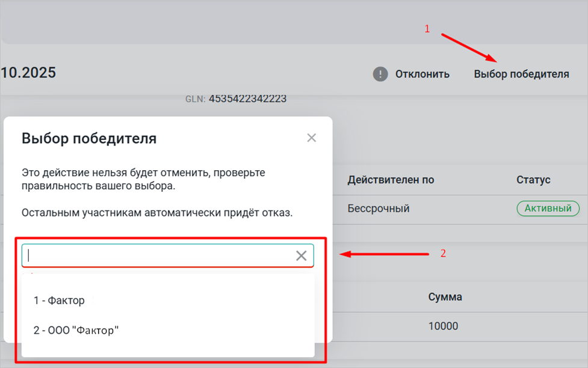Close the Выбор победителя dialog
Image resolution: width=588 pixels, height=368 pixels.
311,138
